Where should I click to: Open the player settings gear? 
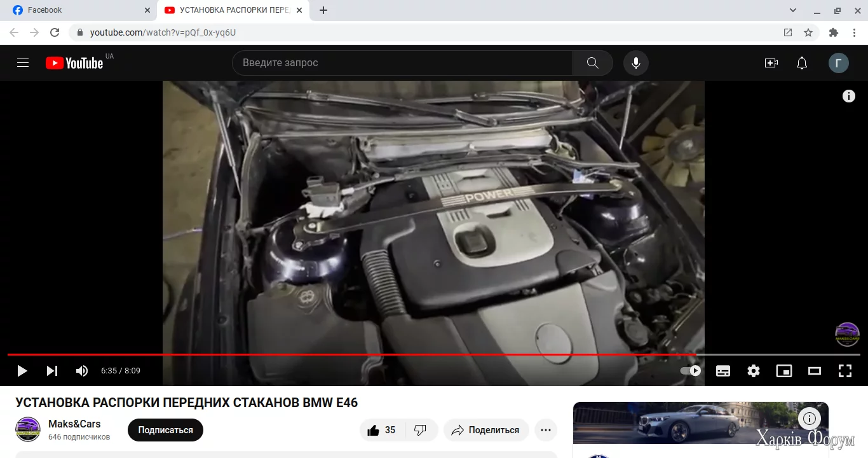754,370
